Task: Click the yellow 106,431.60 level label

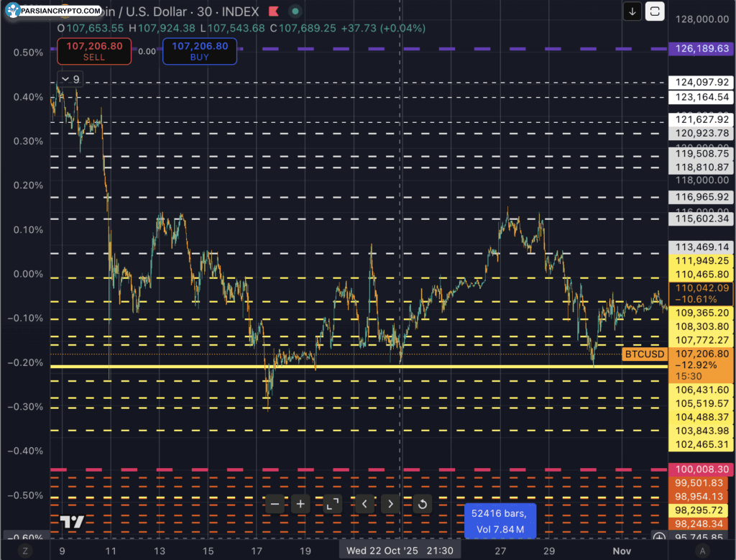Action: pyautogui.click(x=701, y=390)
